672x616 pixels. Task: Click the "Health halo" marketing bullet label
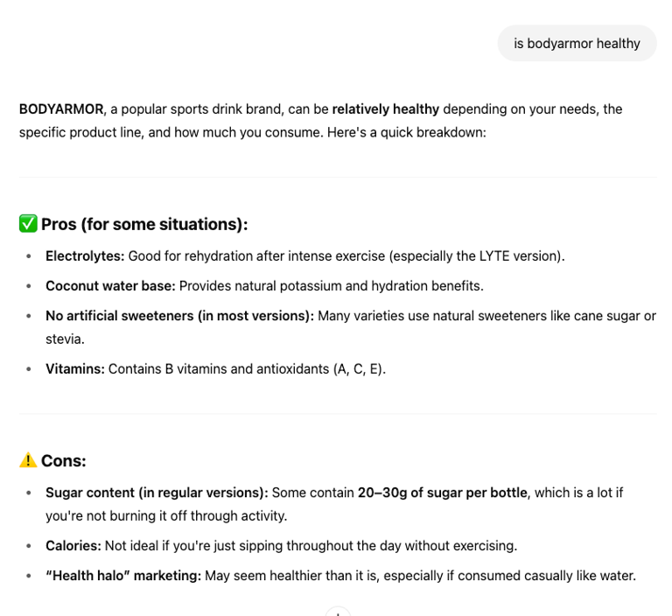coord(123,576)
